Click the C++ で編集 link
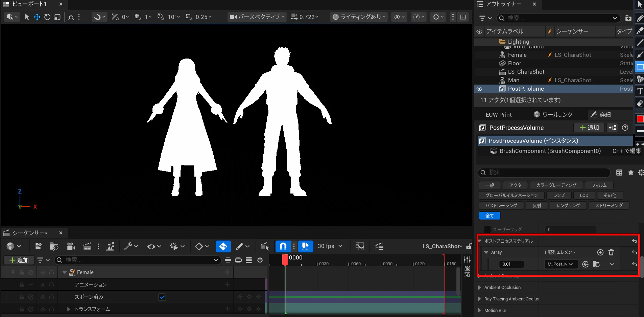 pos(627,151)
